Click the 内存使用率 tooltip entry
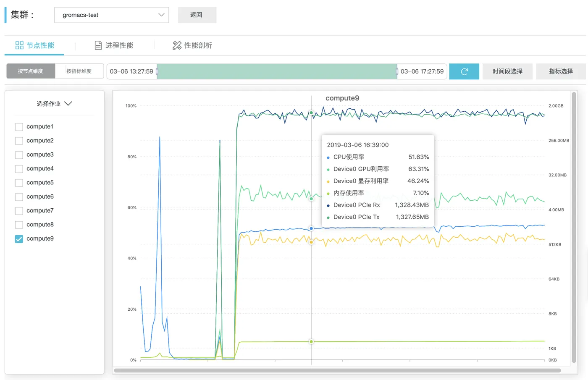The width and height of the screenshot is (588, 380). coord(378,193)
